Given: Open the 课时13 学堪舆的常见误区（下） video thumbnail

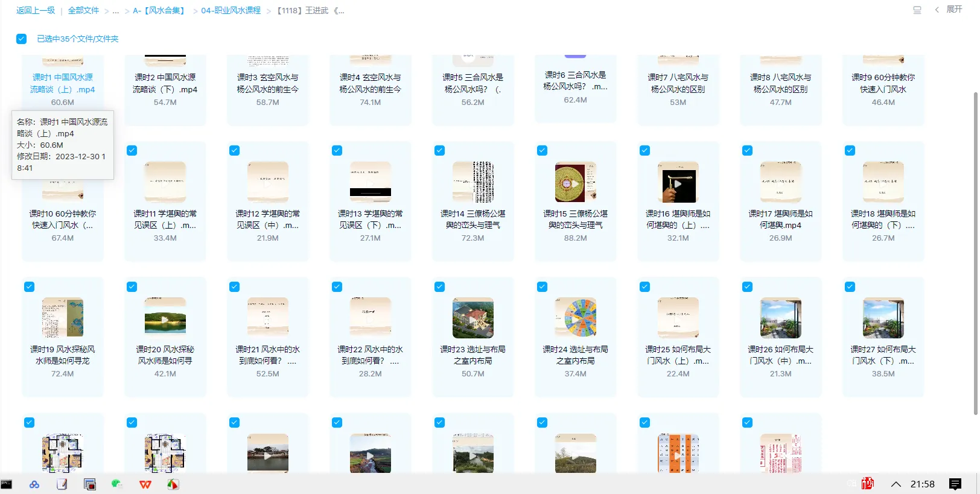Looking at the screenshot, I should [x=371, y=182].
